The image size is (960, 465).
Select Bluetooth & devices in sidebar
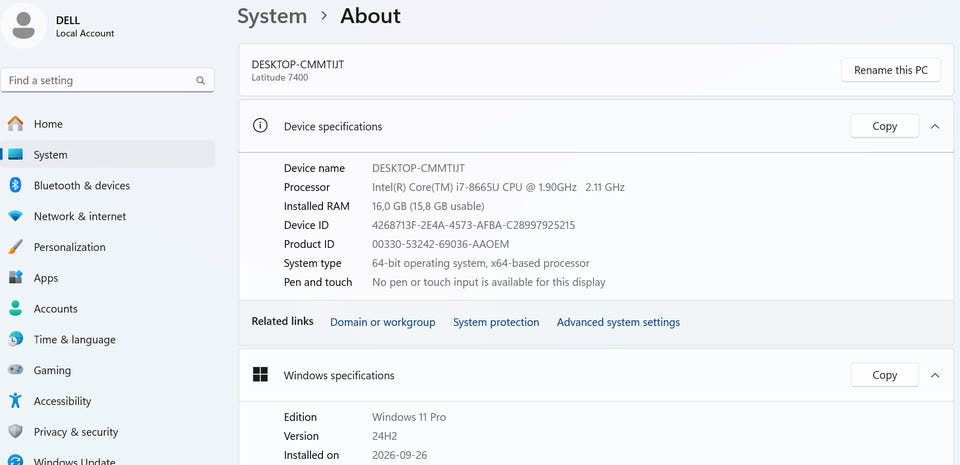108,185
